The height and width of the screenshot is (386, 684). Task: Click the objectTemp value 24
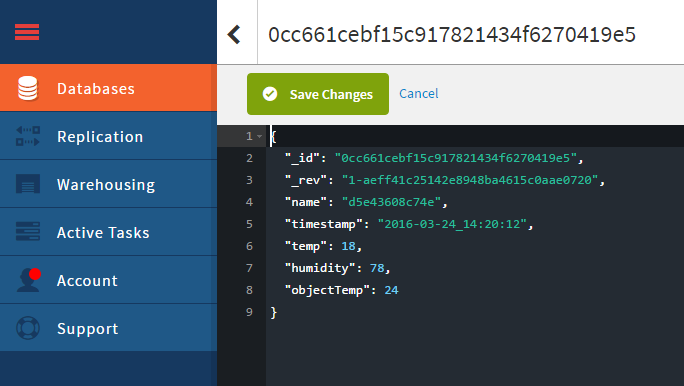[391, 290]
